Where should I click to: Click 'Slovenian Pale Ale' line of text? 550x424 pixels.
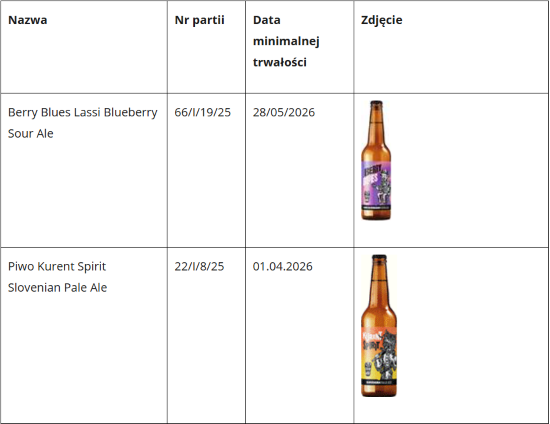[58, 288]
